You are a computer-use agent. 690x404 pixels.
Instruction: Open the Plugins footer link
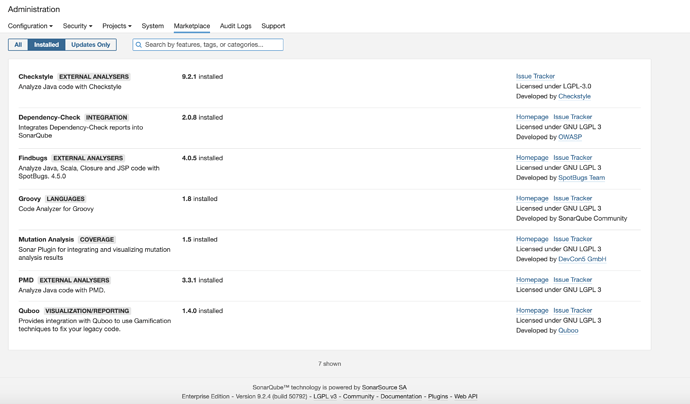tap(438, 397)
